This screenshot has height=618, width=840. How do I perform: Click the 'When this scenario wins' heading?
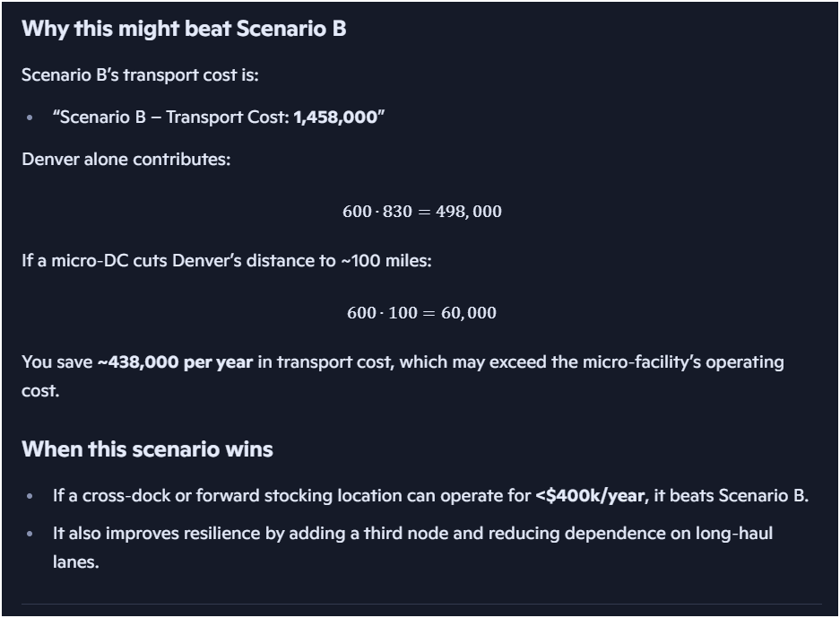tap(147, 448)
